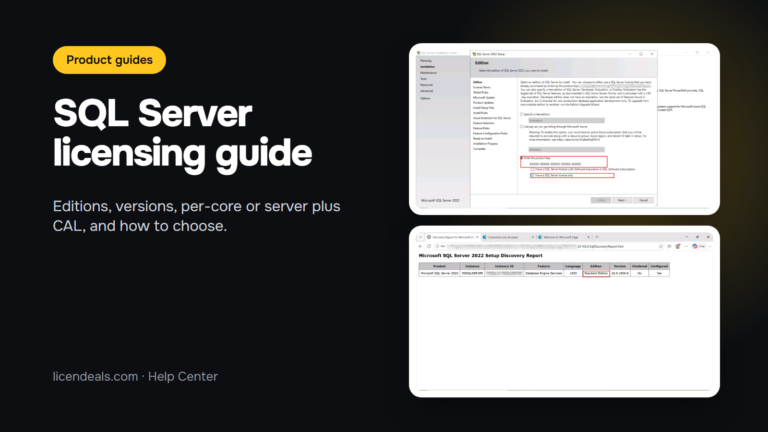Close the Customize your browser tab
Screen dimensions: 768x432
pos(533,237)
